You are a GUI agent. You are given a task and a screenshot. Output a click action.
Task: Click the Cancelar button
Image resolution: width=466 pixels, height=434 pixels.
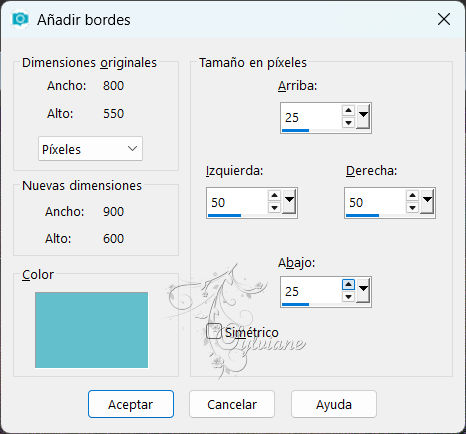point(232,404)
